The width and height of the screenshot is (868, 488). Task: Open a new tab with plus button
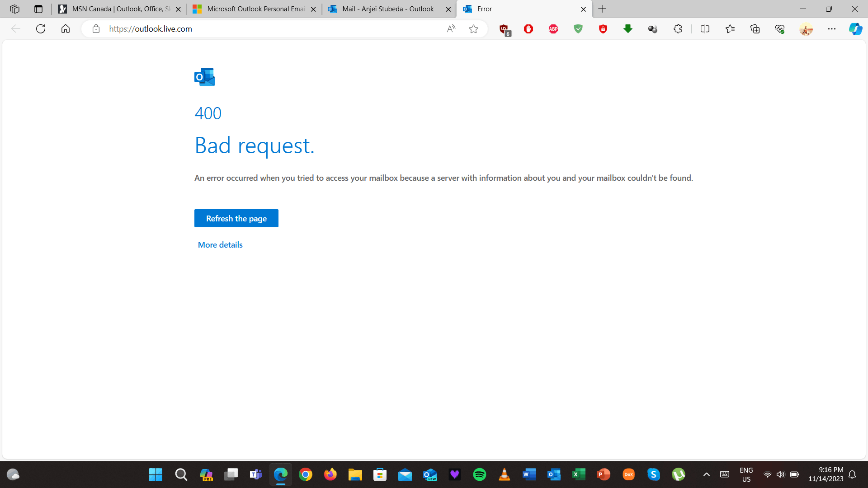(602, 9)
